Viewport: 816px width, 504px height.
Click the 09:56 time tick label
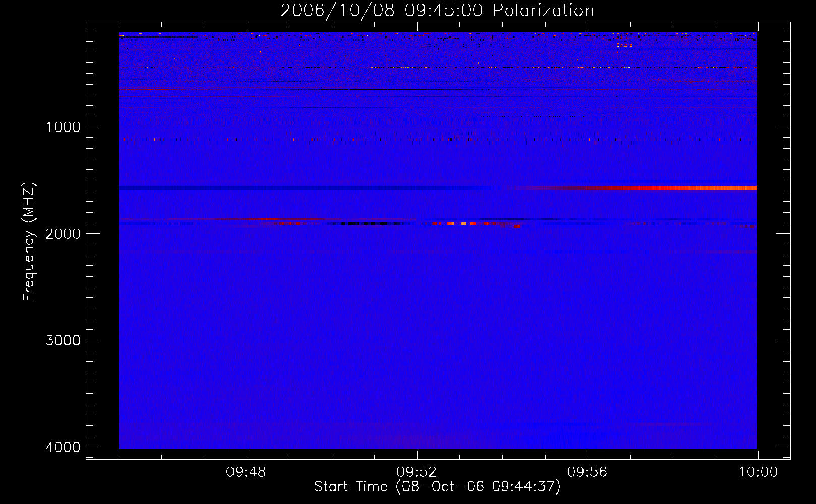[588, 472]
